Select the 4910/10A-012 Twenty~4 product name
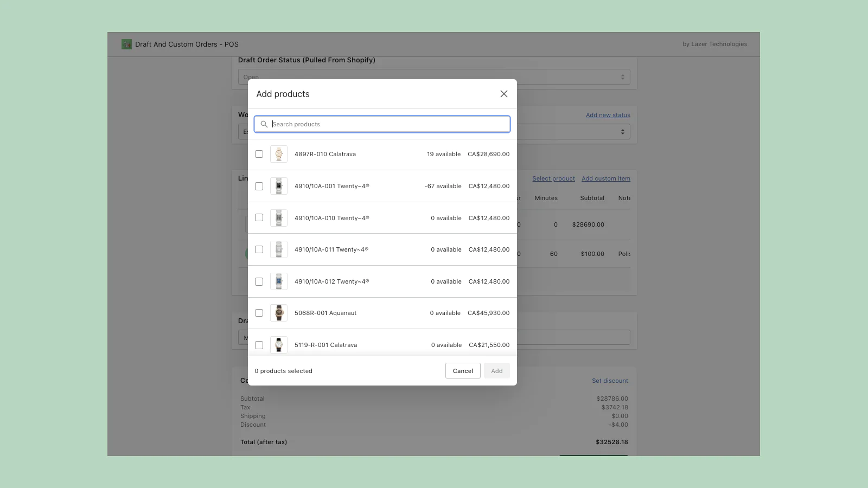 [x=332, y=281]
